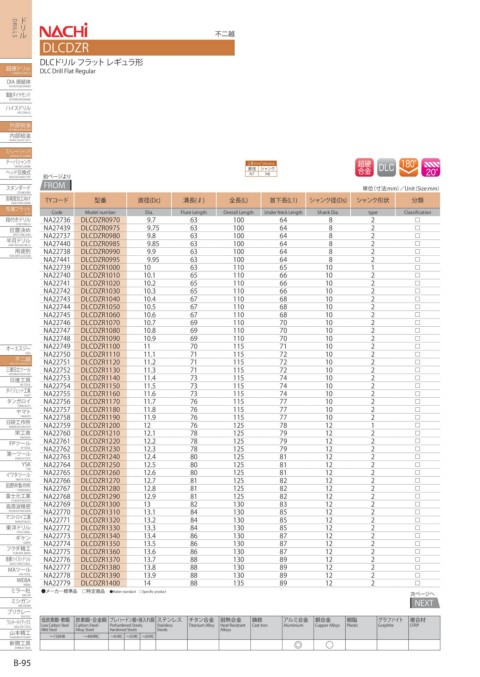Open the オーエスジー maker tab
Viewport: 480px width, 677px height.
[x=16, y=349]
